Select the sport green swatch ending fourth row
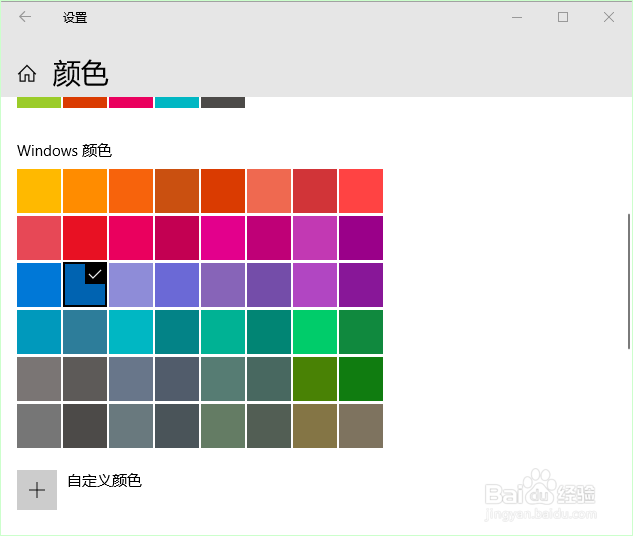The image size is (633, 536). click(361, 332)
